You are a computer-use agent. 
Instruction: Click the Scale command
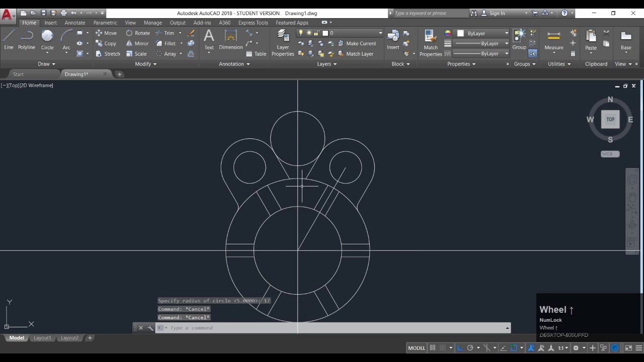[136, 54]
